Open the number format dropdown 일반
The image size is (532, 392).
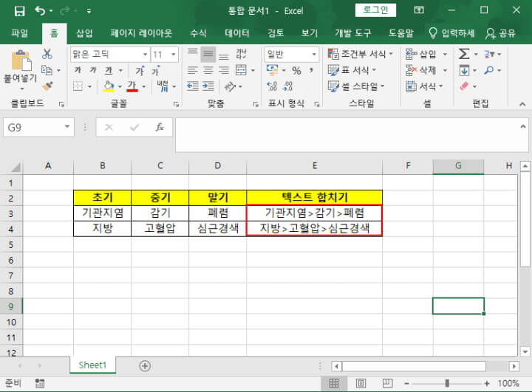(314, 54)
